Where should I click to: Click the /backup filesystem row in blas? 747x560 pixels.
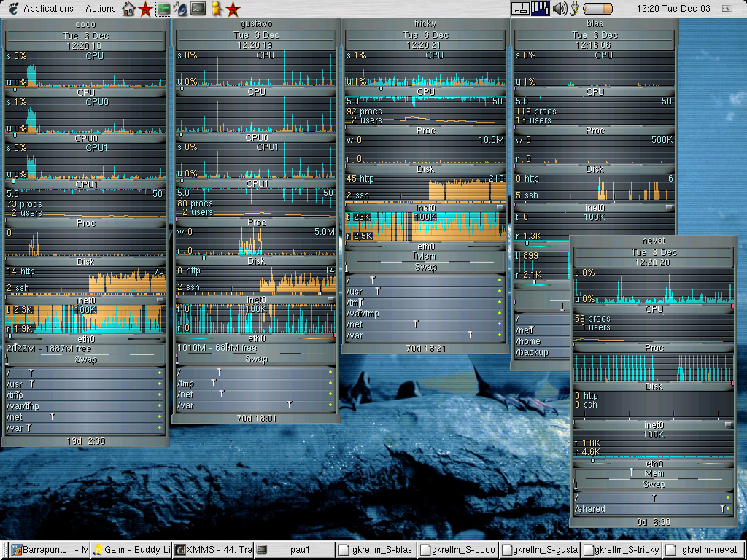[x=542, y=352]
